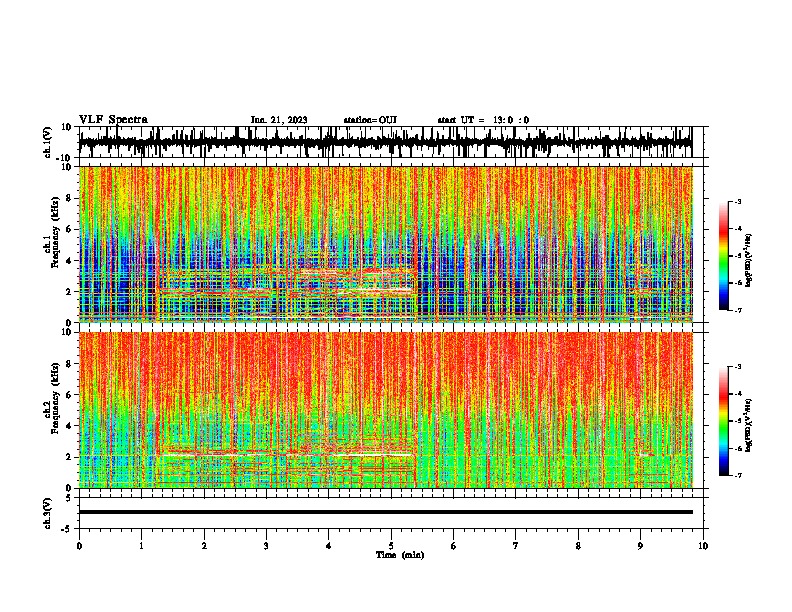Click the '1' tick on the time axis
This screenshot has height=612, width=792.
(x=141, y=546)
